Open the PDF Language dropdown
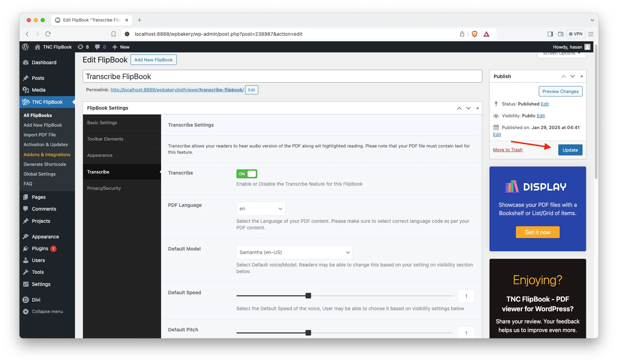Screen dimensions: 618x364 pyautogui.click(x=261, y=209)
